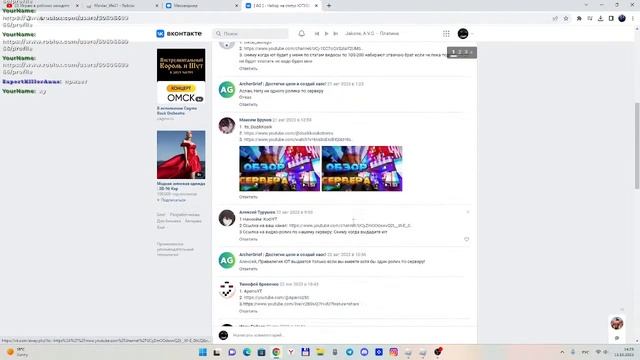640x360 pixels.
Task: Click second ArcherGrief AG avatar
Action: (x=227, y=260)
